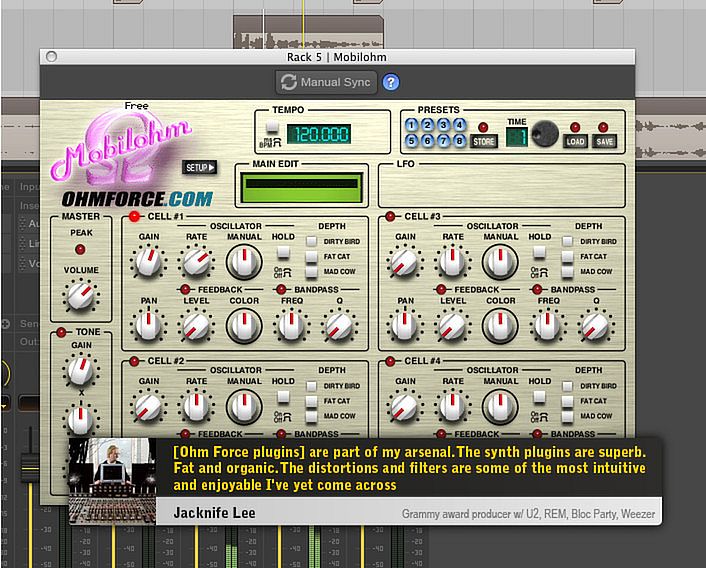Toggle the TONE section LED
This screenshot has height=568, width=706.
tap(61, 333)
